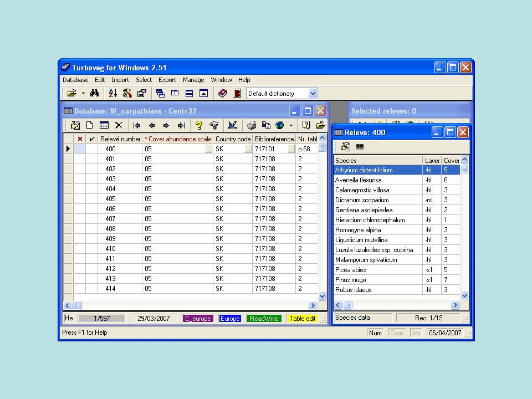532x399 pixels.
Task: Click purple C_europe status indicator
Action: coord(198,319)
